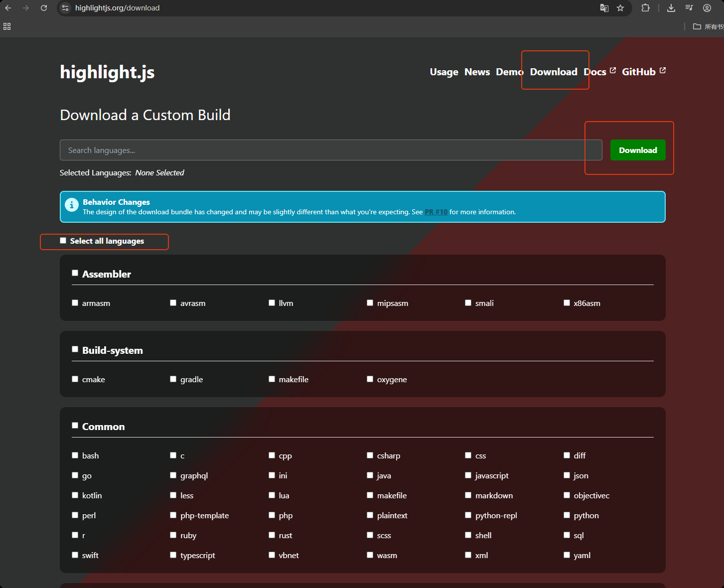Viewport: 724px width, 588px height.
Task: Click the external link icon next to Docs
Action: (x=613, y=70)
